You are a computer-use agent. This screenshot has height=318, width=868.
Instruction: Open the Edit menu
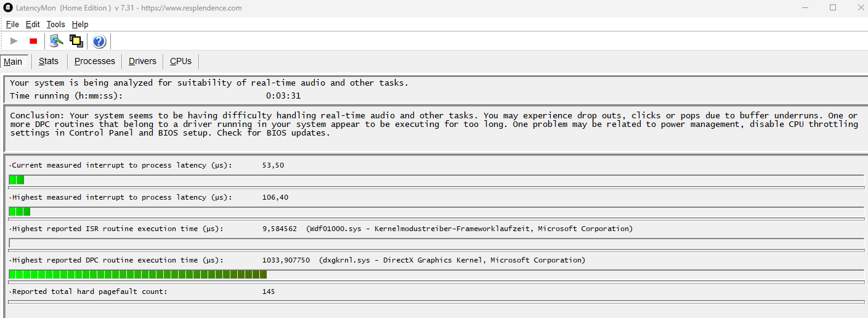tap(33, 25)
